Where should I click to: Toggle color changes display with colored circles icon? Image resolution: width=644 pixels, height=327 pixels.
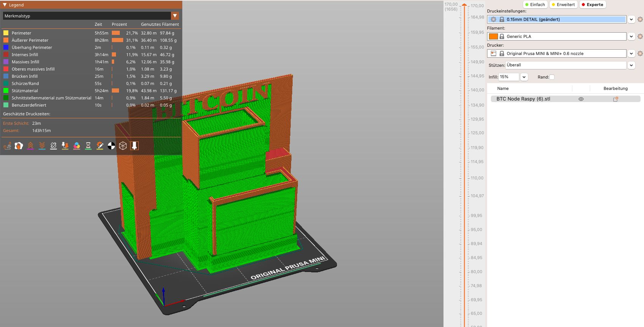77,146
